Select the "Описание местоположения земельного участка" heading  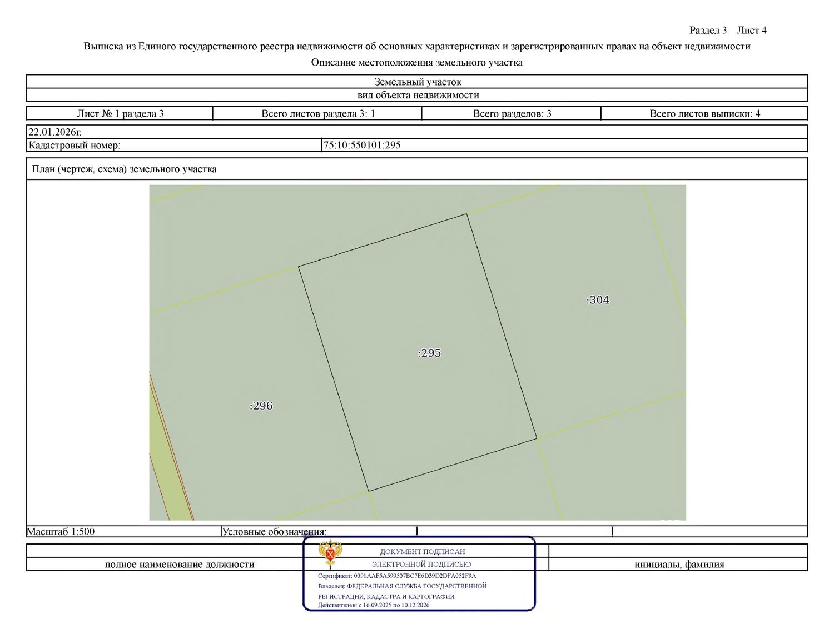pyautogui.click(x=417, y=63)
